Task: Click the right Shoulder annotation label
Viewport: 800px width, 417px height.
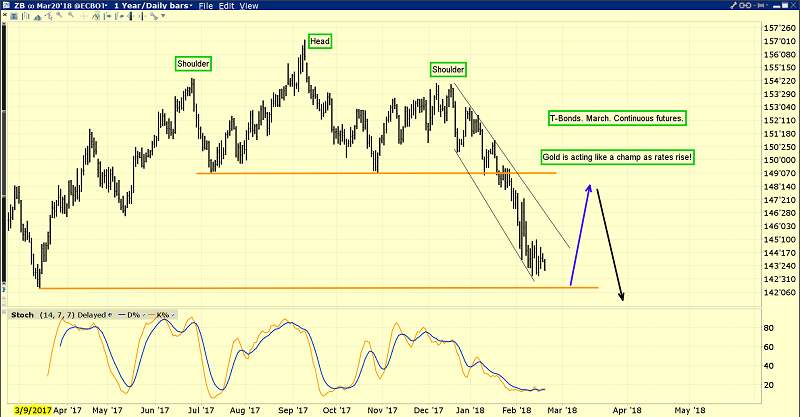Action: pos(448,69)
